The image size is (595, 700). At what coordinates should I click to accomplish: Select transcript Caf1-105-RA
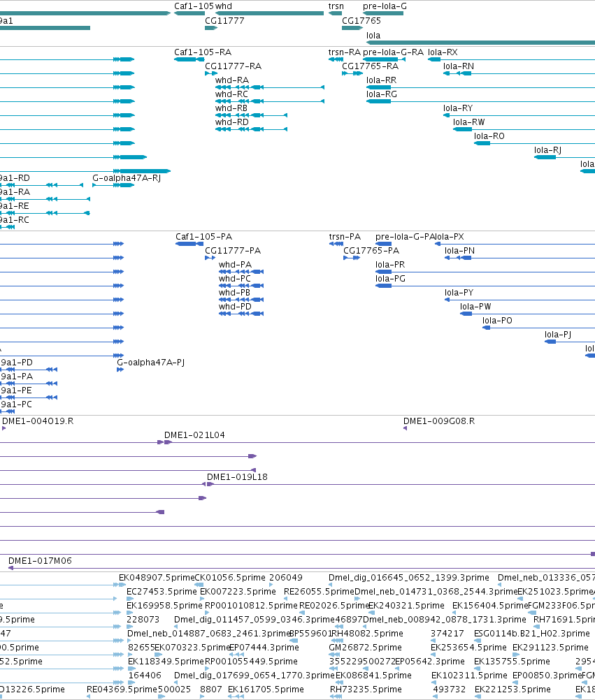click(x=203, y=52)
